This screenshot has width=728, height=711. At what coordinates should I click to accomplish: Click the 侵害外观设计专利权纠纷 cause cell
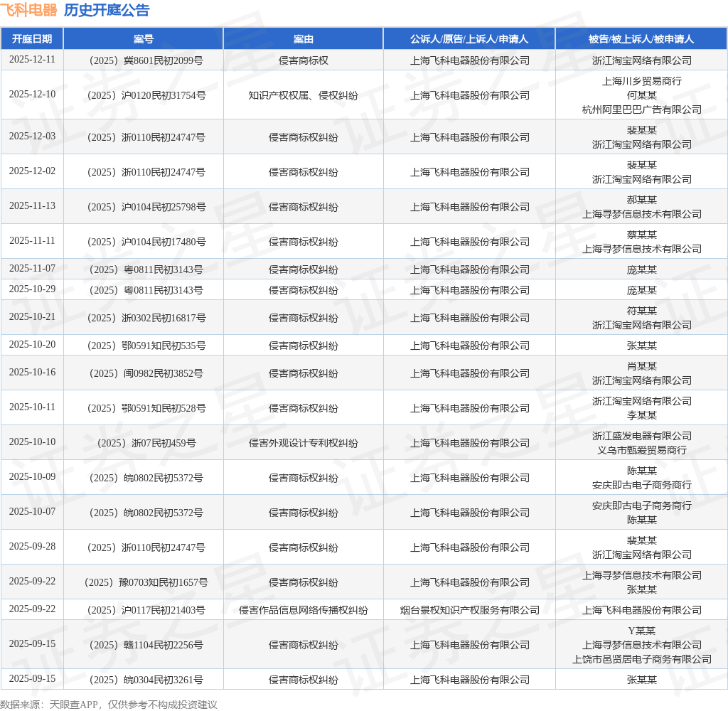click(303, 443)
